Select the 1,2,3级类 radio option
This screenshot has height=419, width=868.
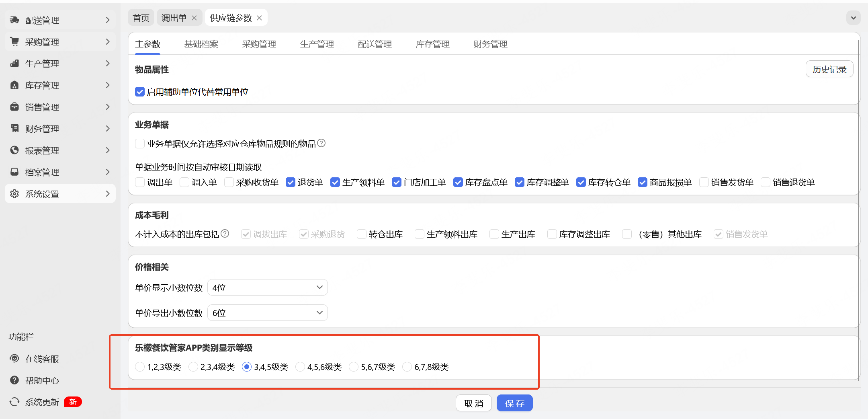140,367
